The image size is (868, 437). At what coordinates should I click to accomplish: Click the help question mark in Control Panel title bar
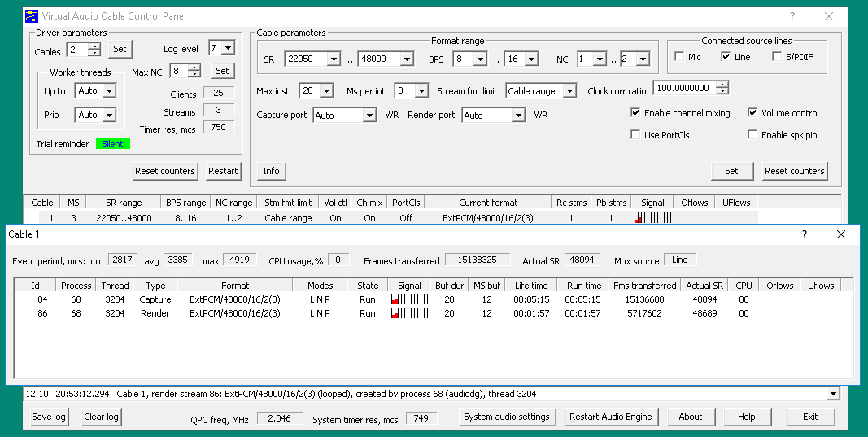click(x=792, y=16)
